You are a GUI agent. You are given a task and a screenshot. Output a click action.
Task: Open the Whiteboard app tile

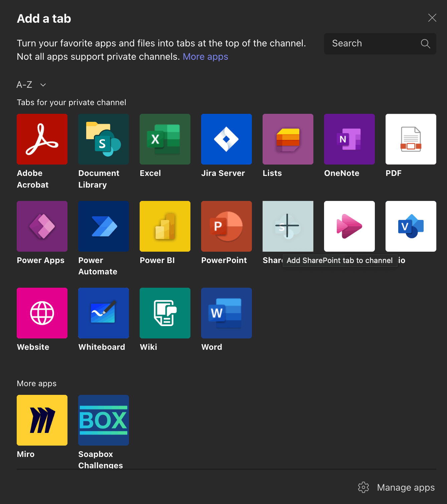click(x=104, y=313)
